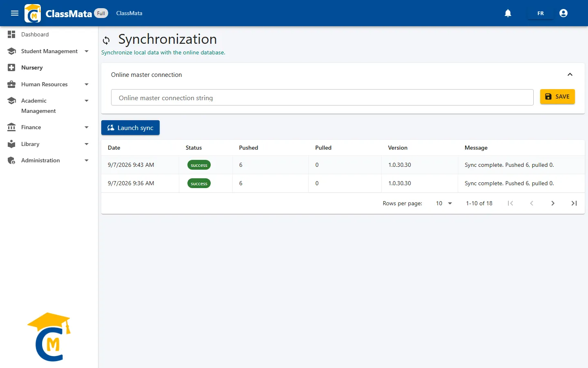Click the large ClassMata logo in sidebar bottom

point(49,337)
